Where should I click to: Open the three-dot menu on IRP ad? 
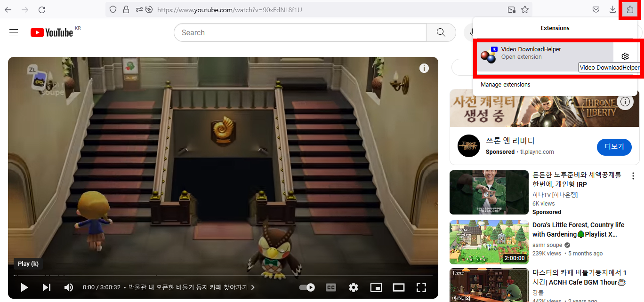click(633, 176)
